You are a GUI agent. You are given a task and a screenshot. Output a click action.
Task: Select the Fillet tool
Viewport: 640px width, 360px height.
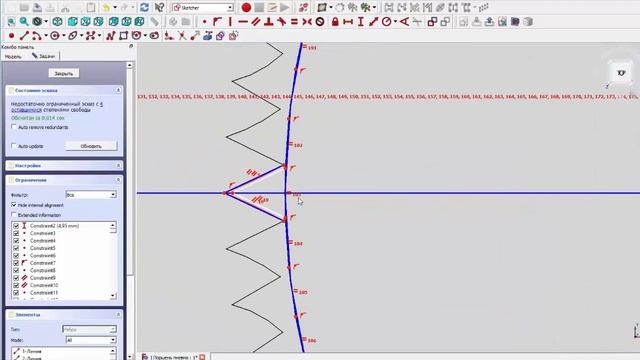[x=168, y=36]
